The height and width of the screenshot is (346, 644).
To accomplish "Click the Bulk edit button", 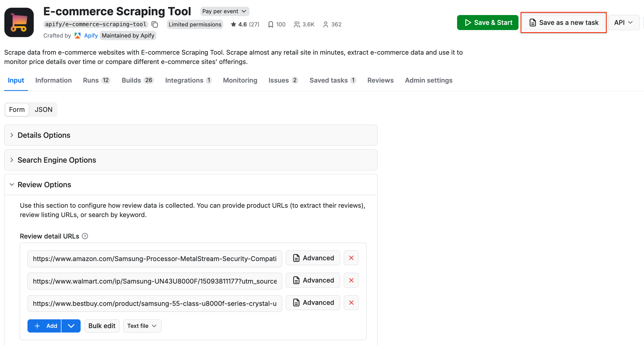I will click(102, 326).
